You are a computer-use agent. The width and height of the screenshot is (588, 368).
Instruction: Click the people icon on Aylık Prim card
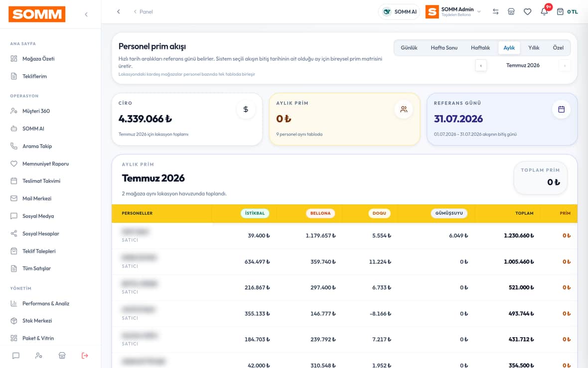(404, 109)
